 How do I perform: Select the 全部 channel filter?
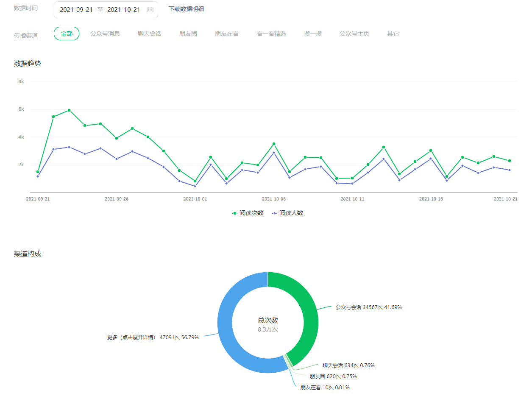coord(67,33)
